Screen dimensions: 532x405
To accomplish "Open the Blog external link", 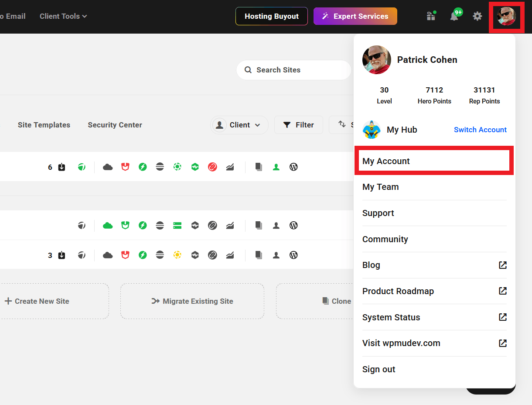I will 434,265.
